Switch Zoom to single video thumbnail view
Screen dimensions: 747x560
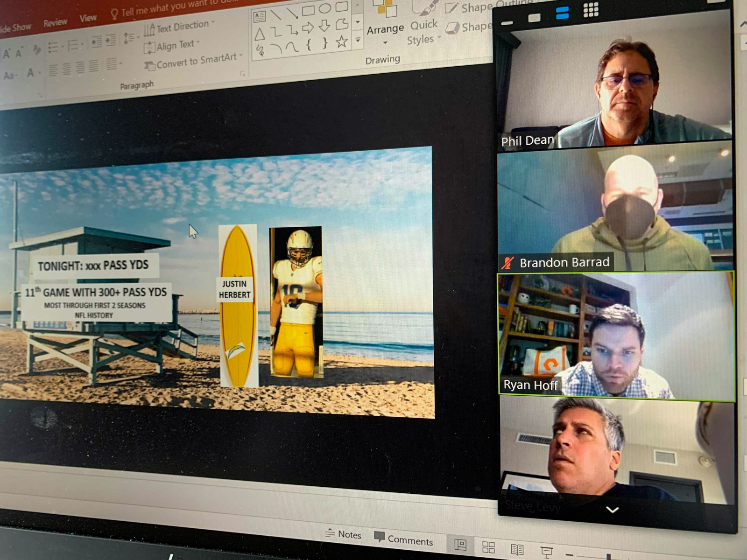coord(534,18)
